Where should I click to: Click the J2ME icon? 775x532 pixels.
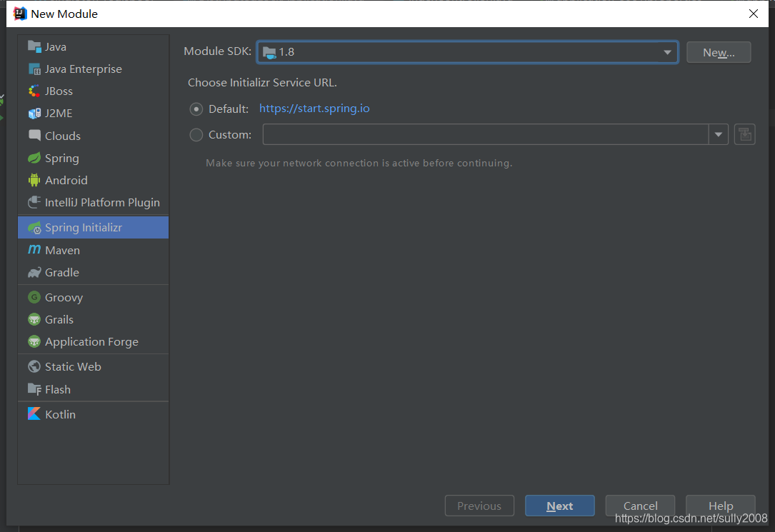[34, 113]
